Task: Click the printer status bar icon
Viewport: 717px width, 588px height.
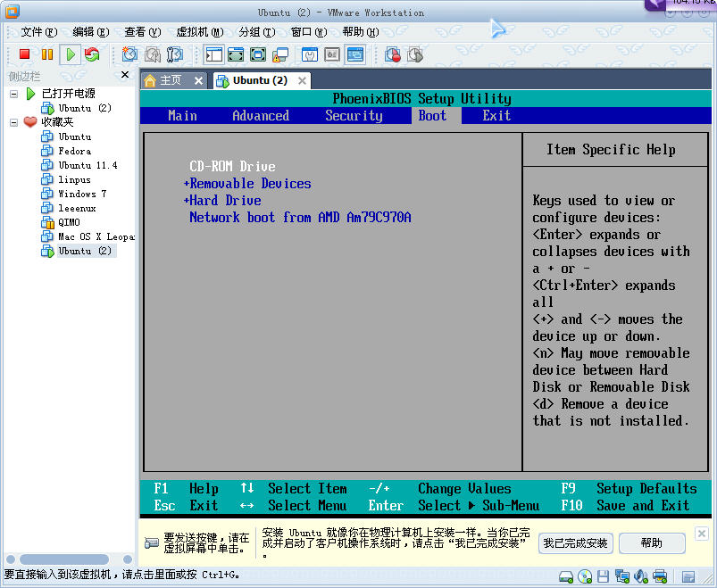Action: (x=660, y=576)
